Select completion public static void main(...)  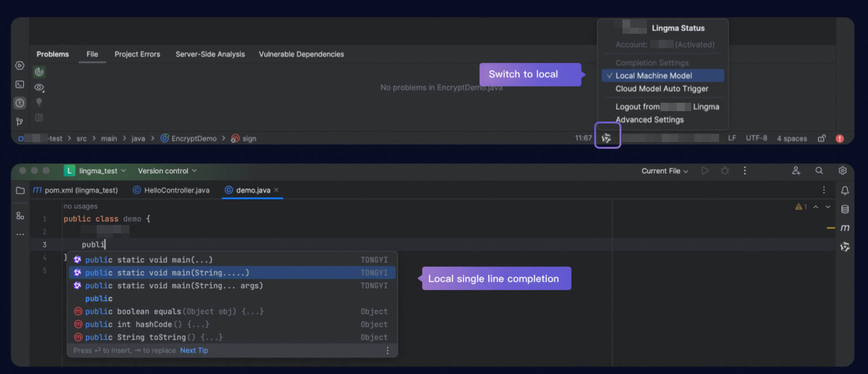(232, 260)
